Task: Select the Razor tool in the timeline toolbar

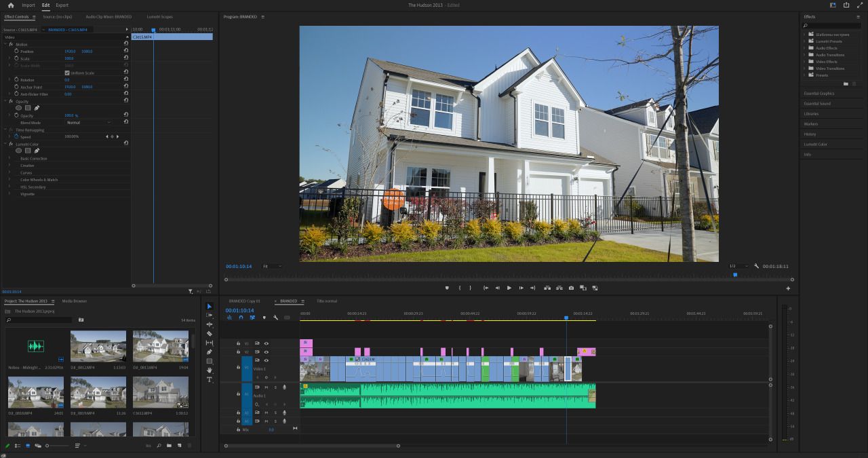Action: (x=210, y=334)
